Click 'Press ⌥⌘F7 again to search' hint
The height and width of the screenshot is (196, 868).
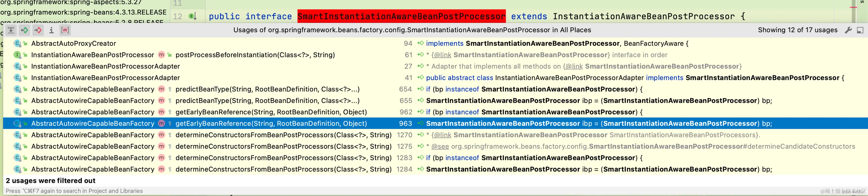click(x=74, y=191)
